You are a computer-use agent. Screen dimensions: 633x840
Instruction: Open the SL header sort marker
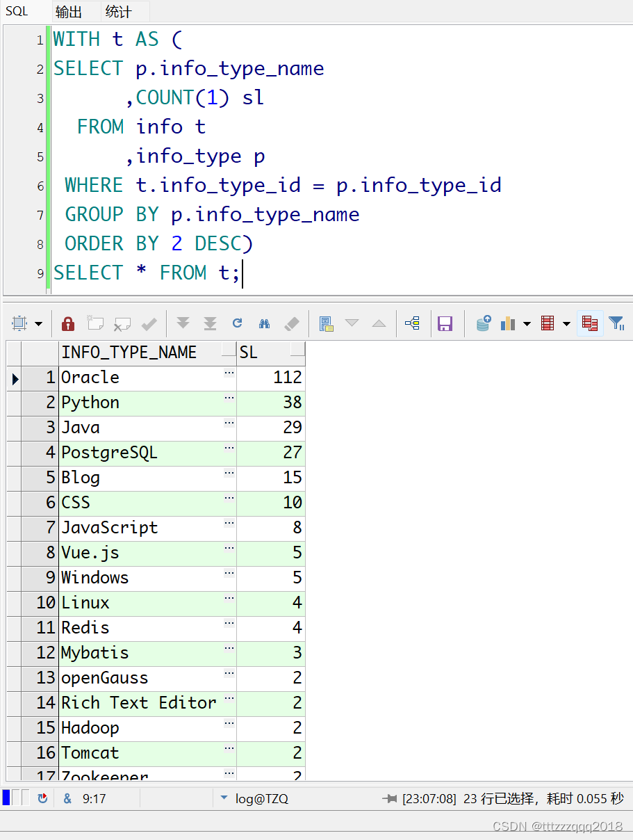(x=297, y=350)
